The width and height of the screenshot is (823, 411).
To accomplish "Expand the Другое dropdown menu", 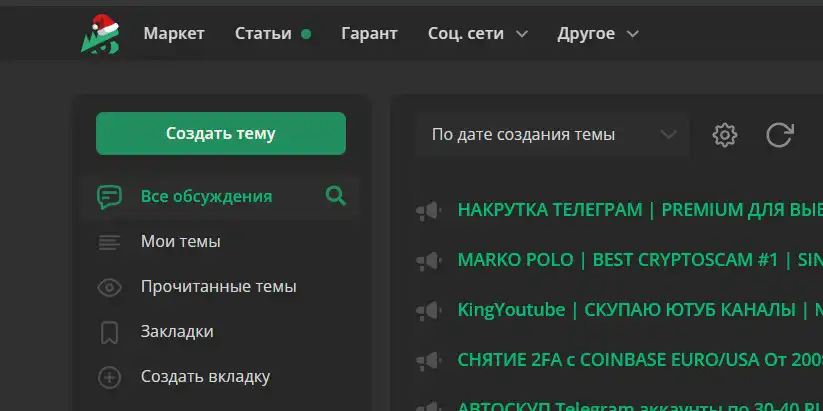I will point(598,34).
